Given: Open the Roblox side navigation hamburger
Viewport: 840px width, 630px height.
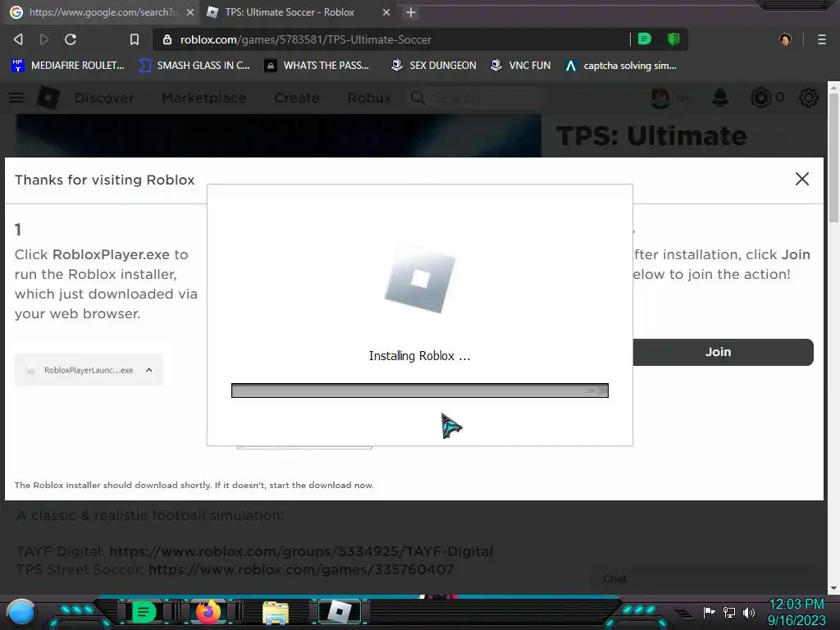Looking at the screenshot, I should (x=16, y=98).
